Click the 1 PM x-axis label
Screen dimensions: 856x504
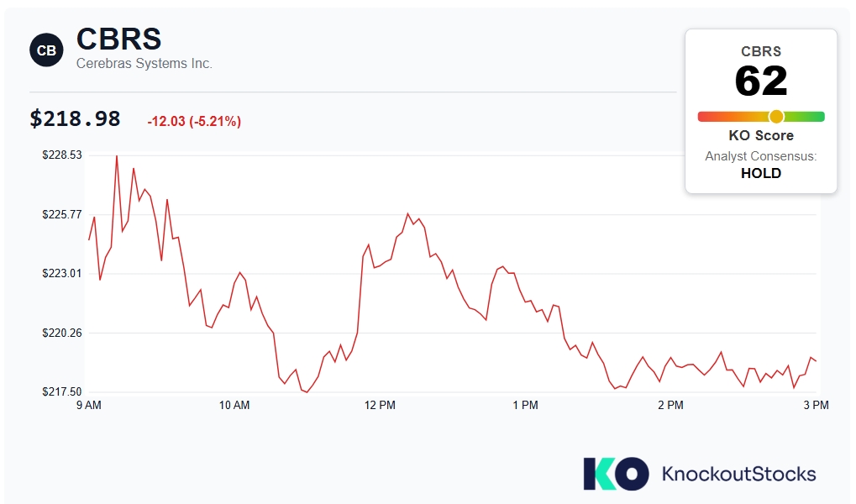click(x=525, y=405)
